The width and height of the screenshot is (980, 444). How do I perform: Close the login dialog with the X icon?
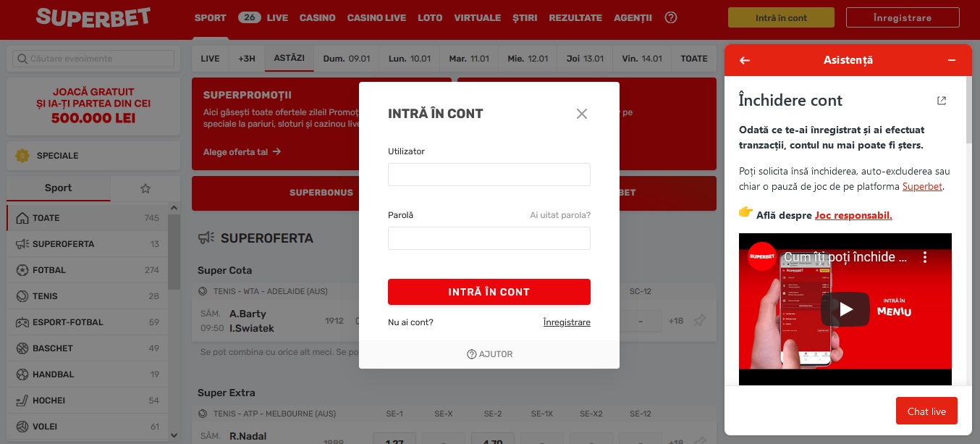point(582,114)
